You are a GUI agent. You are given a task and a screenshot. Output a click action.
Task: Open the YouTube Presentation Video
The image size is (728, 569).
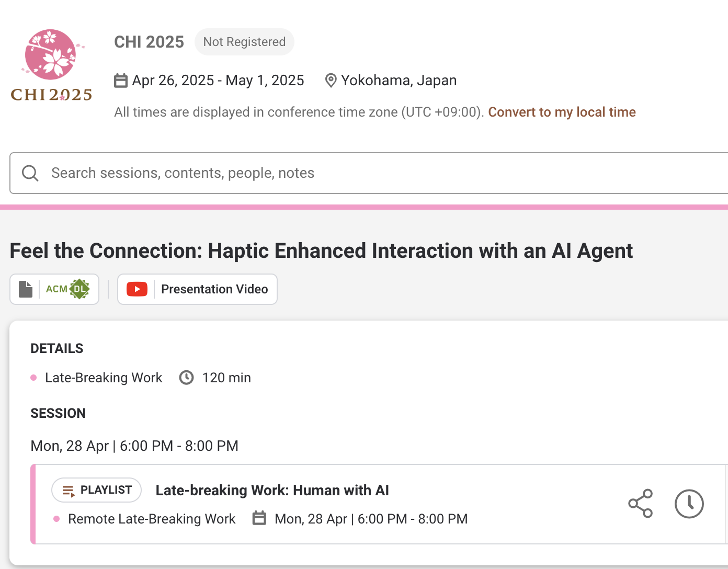click(197, 289)
